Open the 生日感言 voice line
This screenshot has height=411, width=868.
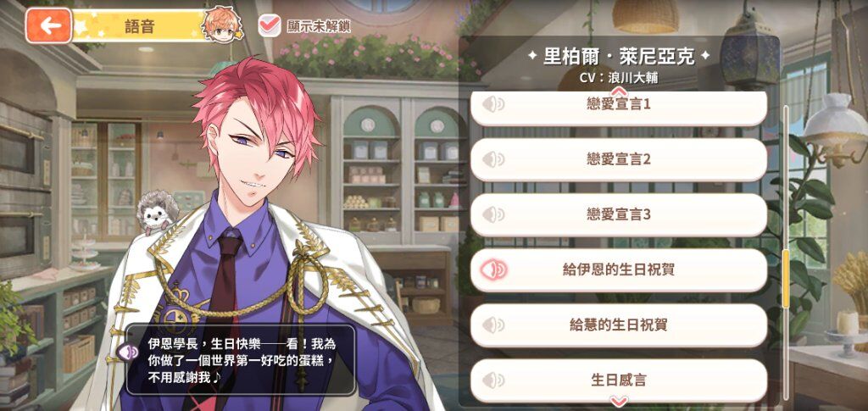[x=618, y=380]
